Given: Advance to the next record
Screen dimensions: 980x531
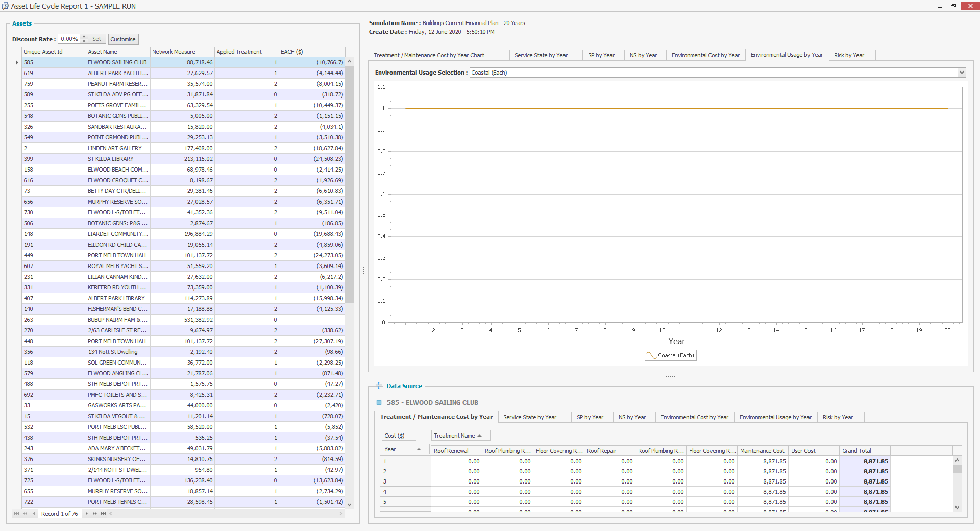Looking at the screenshot, I should click(86, 514).
